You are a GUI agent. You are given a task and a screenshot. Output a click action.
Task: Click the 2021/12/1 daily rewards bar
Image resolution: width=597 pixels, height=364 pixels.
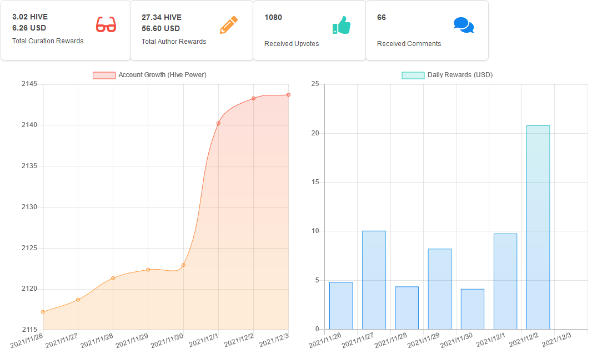pyautogui.click(x=505, y=281)
